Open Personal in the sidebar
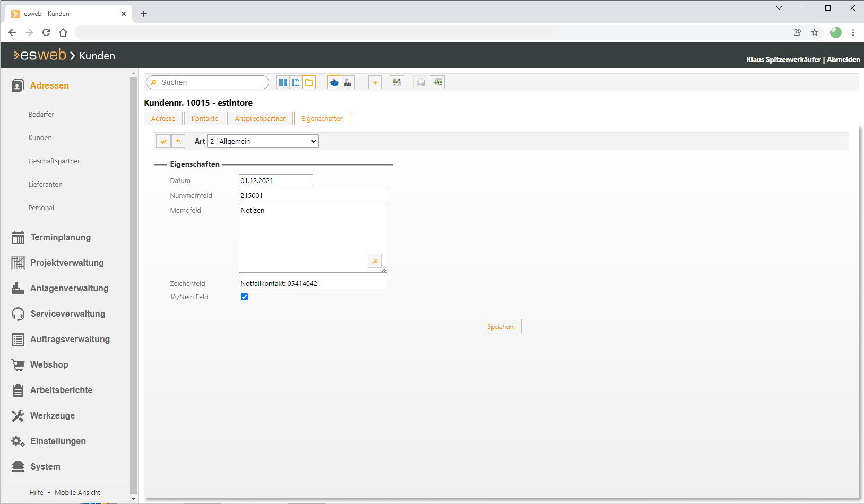This screenshot has height=504, width=864. [41, 208]
